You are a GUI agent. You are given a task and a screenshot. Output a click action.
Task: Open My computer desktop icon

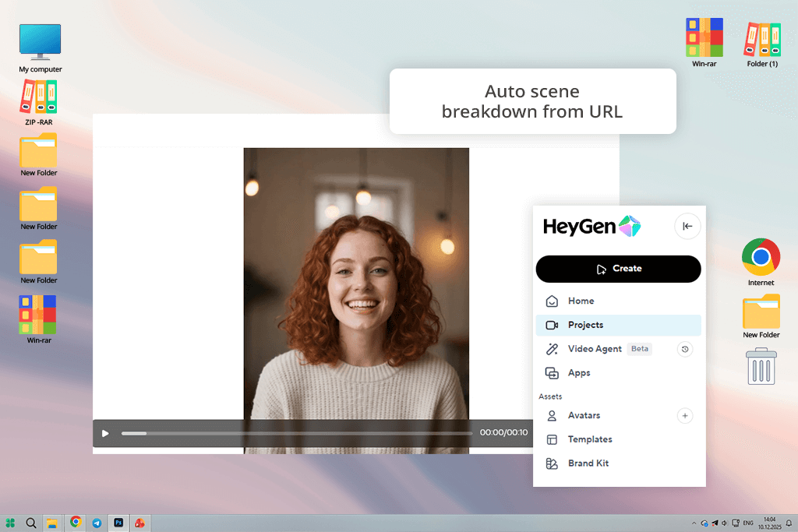(x=41, y=48)
